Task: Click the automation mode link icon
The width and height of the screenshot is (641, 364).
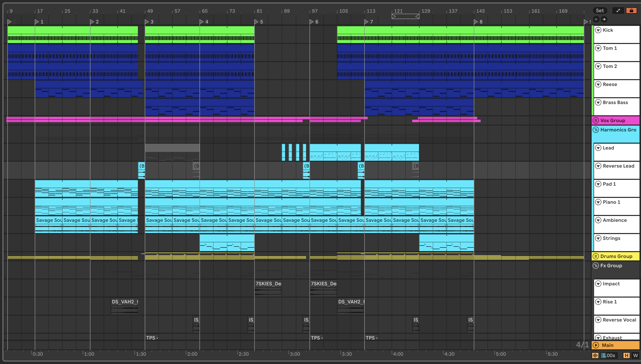Action: point(618,11)
